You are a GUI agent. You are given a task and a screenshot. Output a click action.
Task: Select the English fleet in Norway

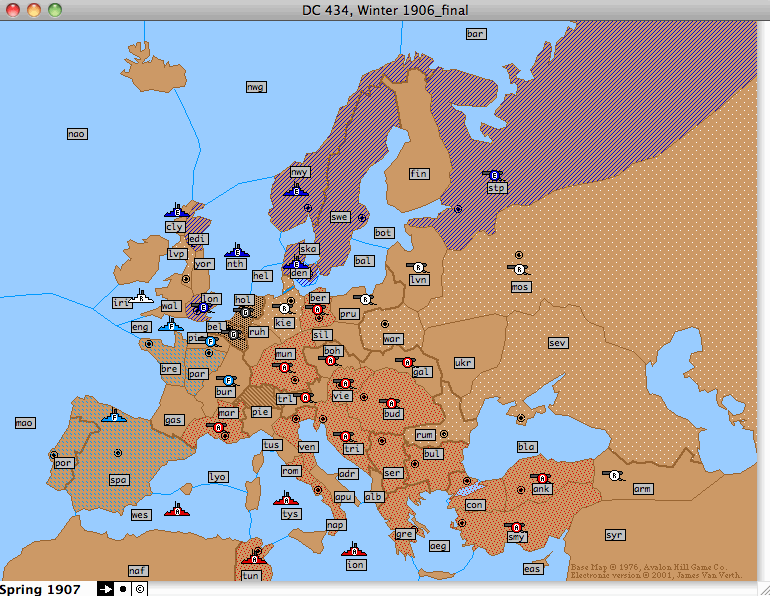[x=296, y=190]
